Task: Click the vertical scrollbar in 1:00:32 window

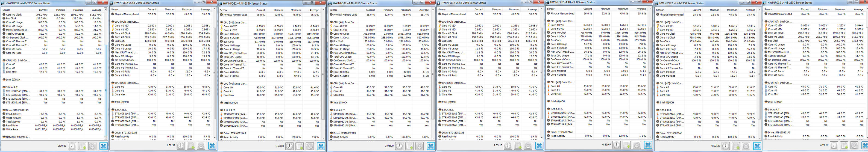Action: 215,73
